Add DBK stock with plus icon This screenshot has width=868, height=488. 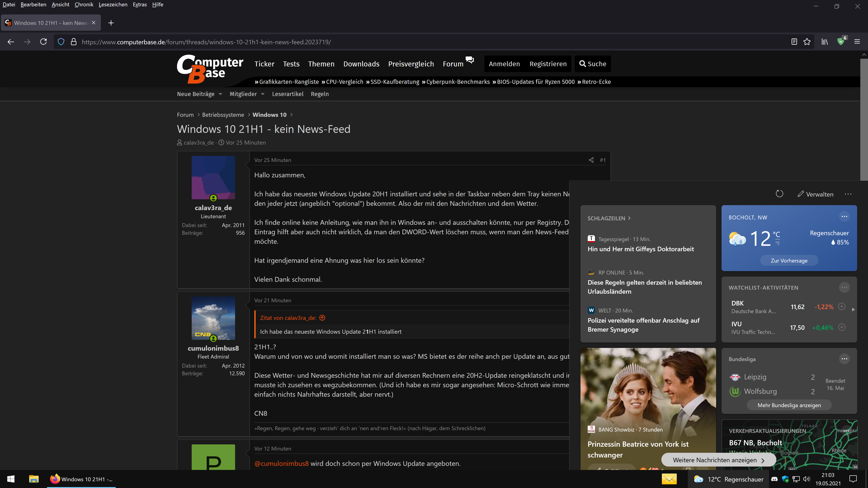tap(842, 307)
